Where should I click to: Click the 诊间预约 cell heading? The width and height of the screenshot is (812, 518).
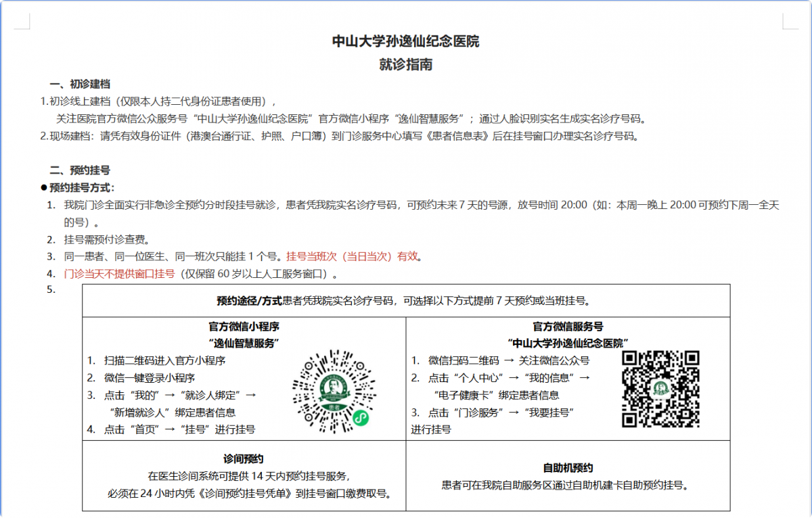[244, 459]
